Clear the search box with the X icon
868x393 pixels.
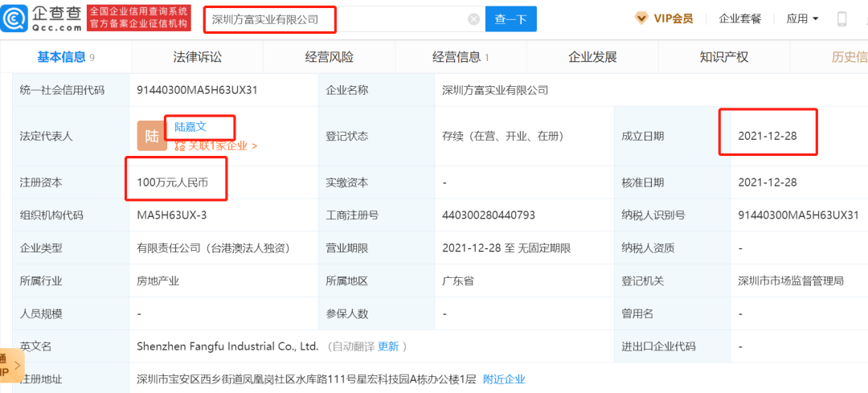pyautogui.click(x=473, y=19)
